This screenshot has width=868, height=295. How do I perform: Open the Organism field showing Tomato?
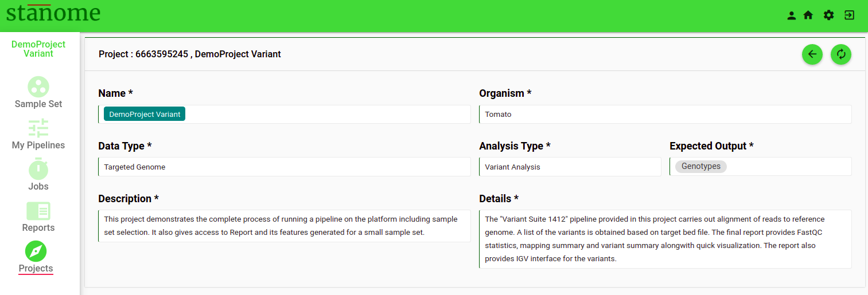pyautogui.click(x=665, y=114)
